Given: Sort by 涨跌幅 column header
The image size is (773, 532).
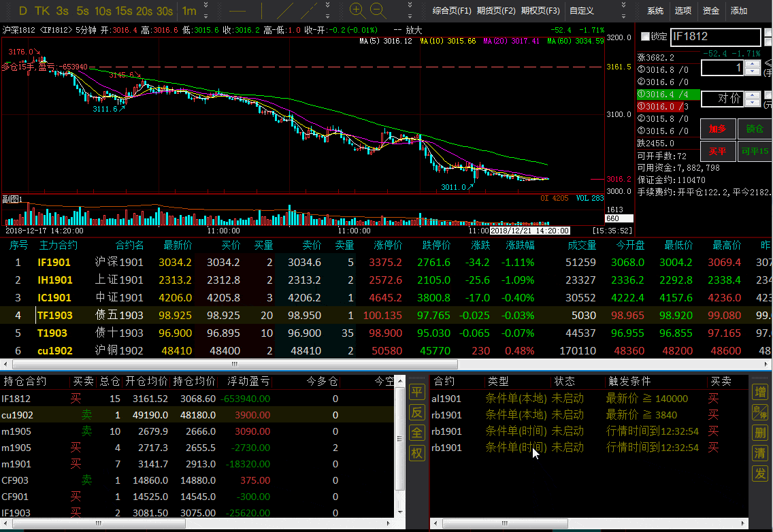Looking at the screenshot, I should click(x=520, y=245).
